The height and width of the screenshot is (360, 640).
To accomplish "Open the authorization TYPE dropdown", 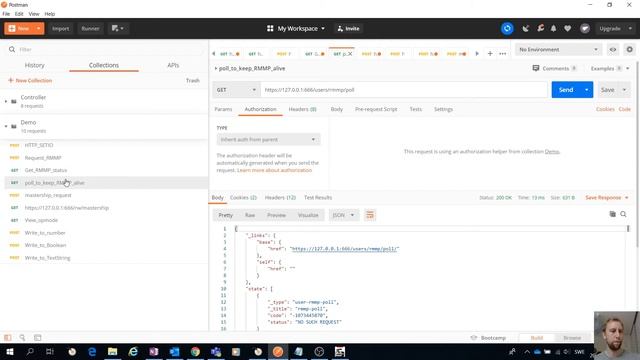I will [268, 140].
